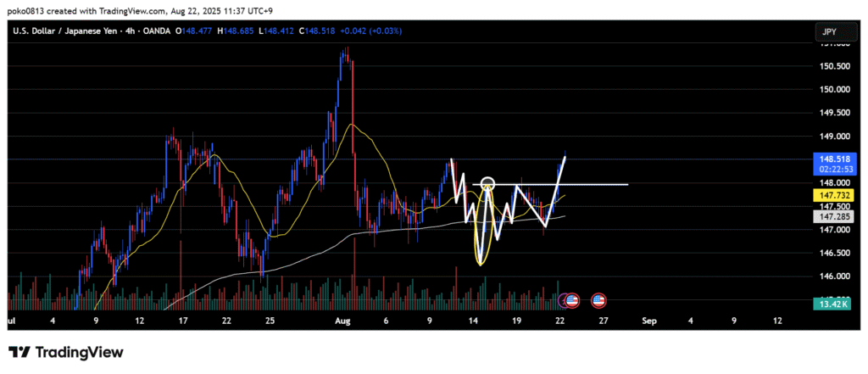The image size is (868, 374).
Task: Click the green volume label 13.42 K
Action: pyautogui.click(x=828, y=304)
